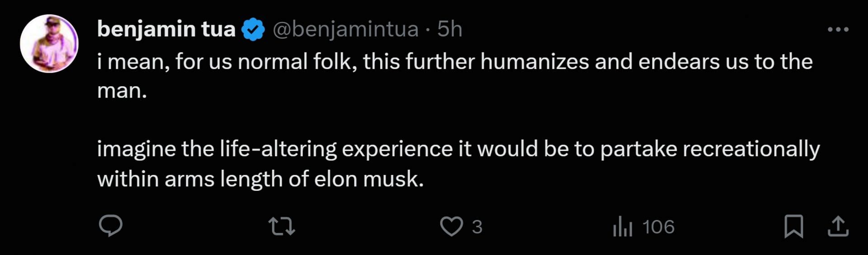This screenshot has width=868, height=255.
Task: Reply to benjamin tua's post
Action: click(x=110, y=226)
